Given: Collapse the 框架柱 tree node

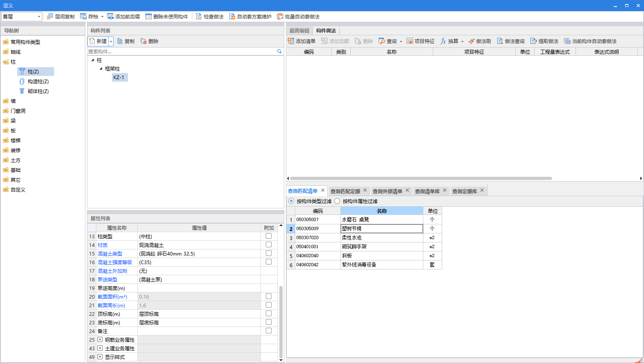Looking at the screenshot, I should pyautogui.click(x=101, y=68).
